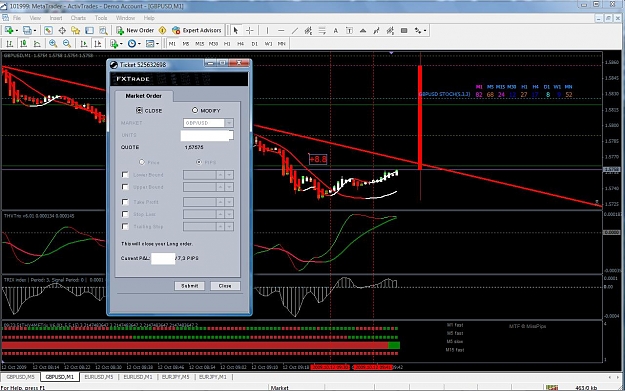
Task: Click Submit in the ticket dialog
Action: point(189,286)
